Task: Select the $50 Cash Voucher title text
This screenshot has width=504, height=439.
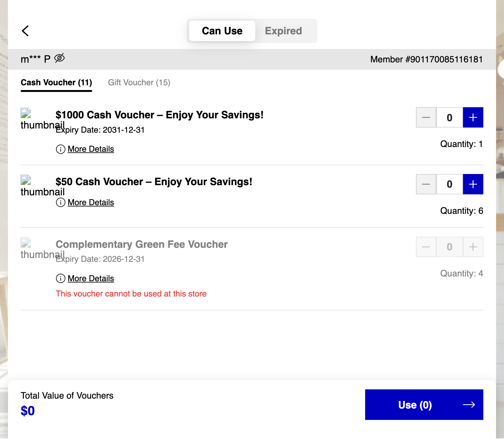Action: click(x=154, y=182)
